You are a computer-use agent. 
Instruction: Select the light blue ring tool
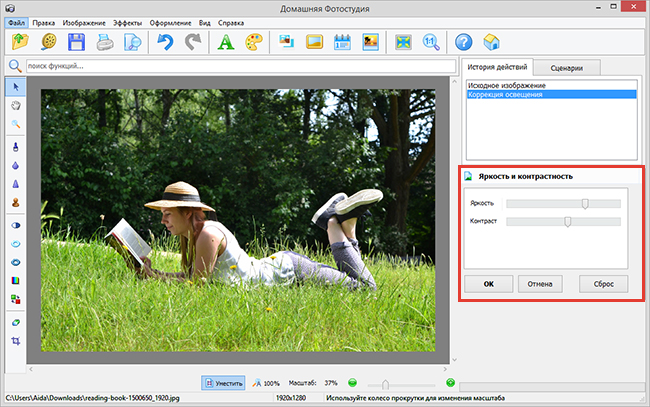coord(16,244)
